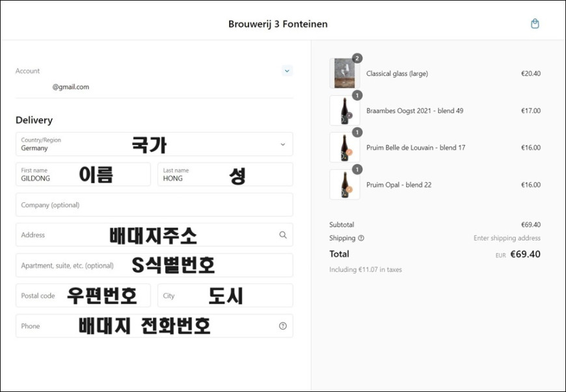Click the Braambes Oogst 2021 bottle thumbnail
This screenshot has width=566, height=392.
click(344, 111)
